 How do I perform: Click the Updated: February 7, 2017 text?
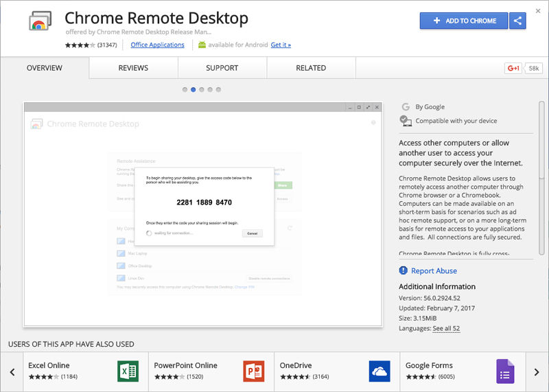pyautogui.click(x=436, y=308)
